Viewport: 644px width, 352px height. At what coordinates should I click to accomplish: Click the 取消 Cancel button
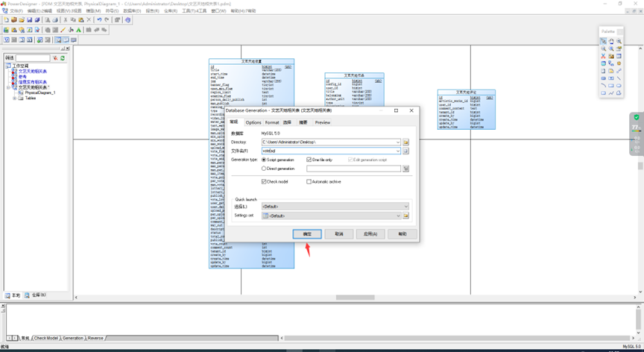339,233
